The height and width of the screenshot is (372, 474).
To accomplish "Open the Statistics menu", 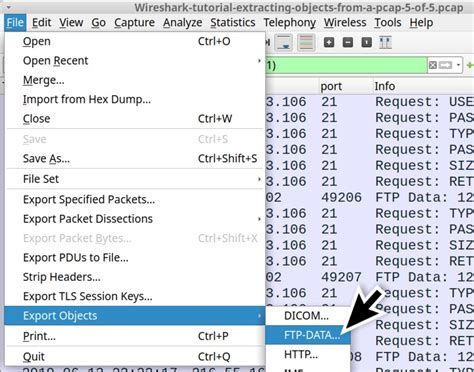I will pyautogui.click(x=233, y=23).
